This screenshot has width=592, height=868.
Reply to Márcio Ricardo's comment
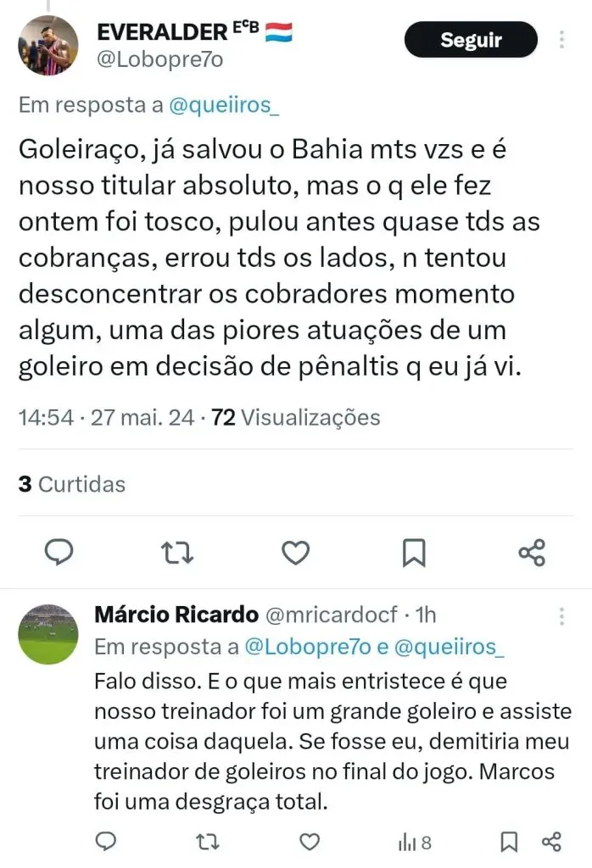click(106, 842)
